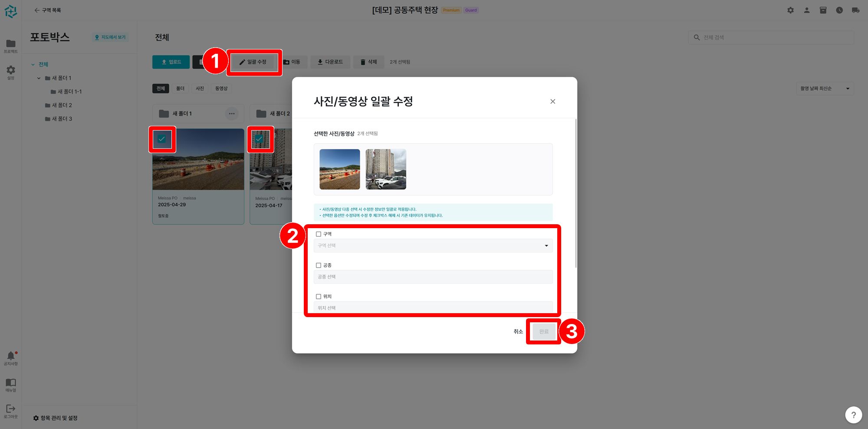Open the 매뉴얼 book icon

tap(11, 383)
